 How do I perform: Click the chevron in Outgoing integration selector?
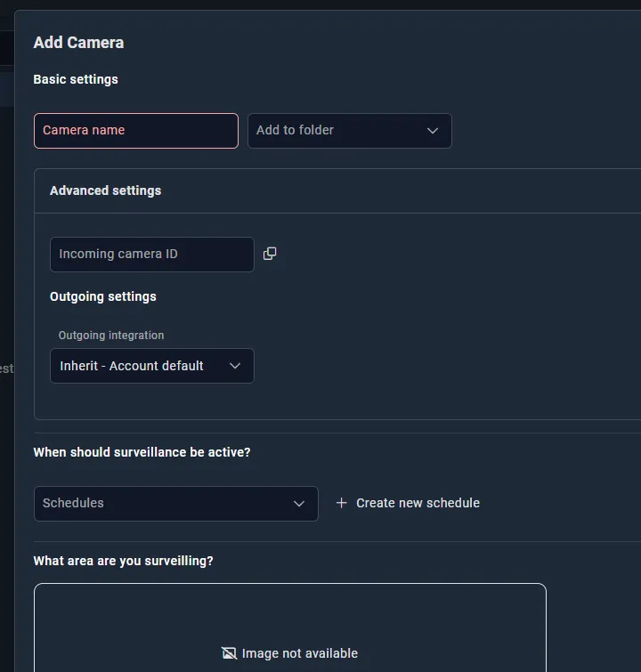pyautogui.click(x=235, y=366)
